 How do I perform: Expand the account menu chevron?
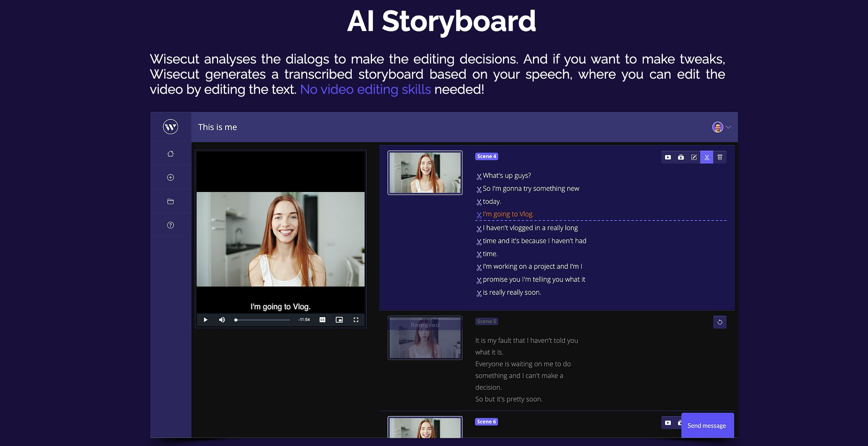[728, 127]
